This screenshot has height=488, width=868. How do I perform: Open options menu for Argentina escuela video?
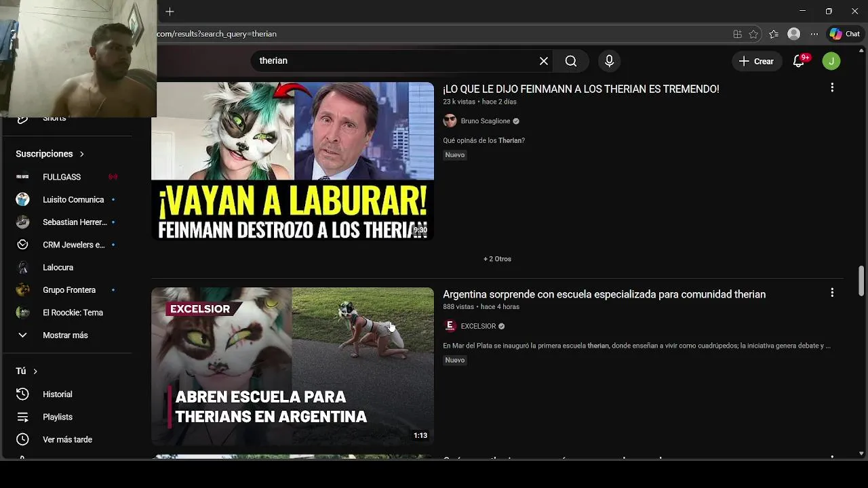(x=832, y=293)
